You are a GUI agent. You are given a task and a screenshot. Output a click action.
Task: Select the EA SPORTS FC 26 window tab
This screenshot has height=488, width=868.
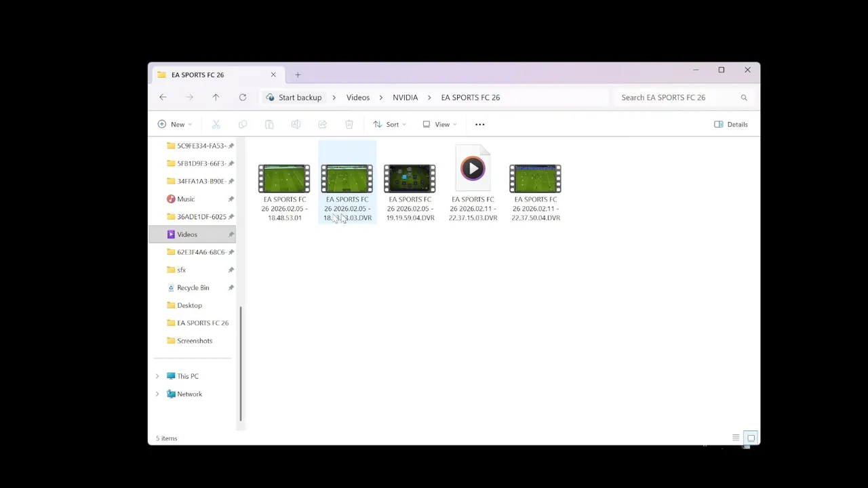[x=216, y=75]
